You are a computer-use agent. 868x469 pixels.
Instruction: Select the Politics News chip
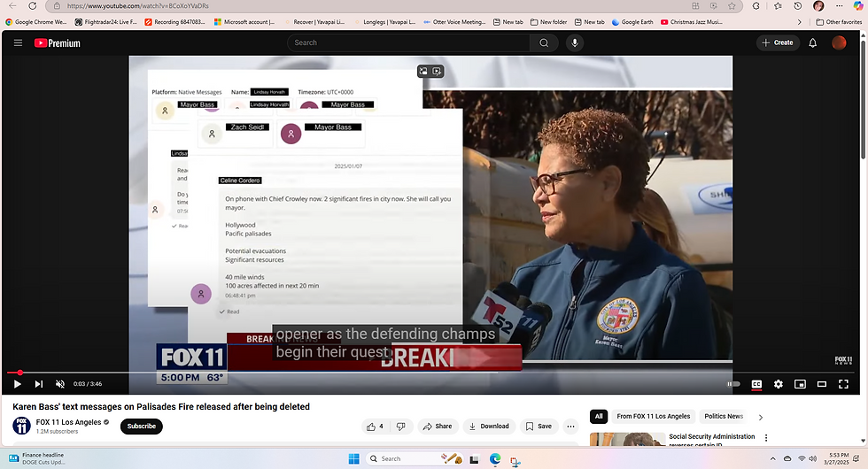point(724,417)
